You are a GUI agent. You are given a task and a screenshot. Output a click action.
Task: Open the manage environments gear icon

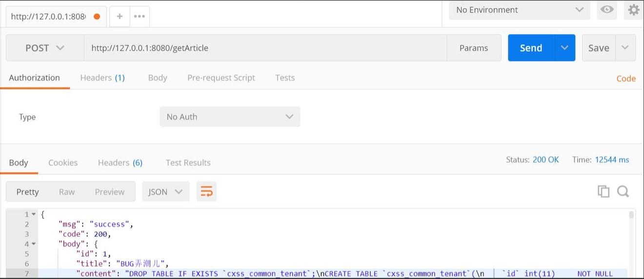pos(633,10)
